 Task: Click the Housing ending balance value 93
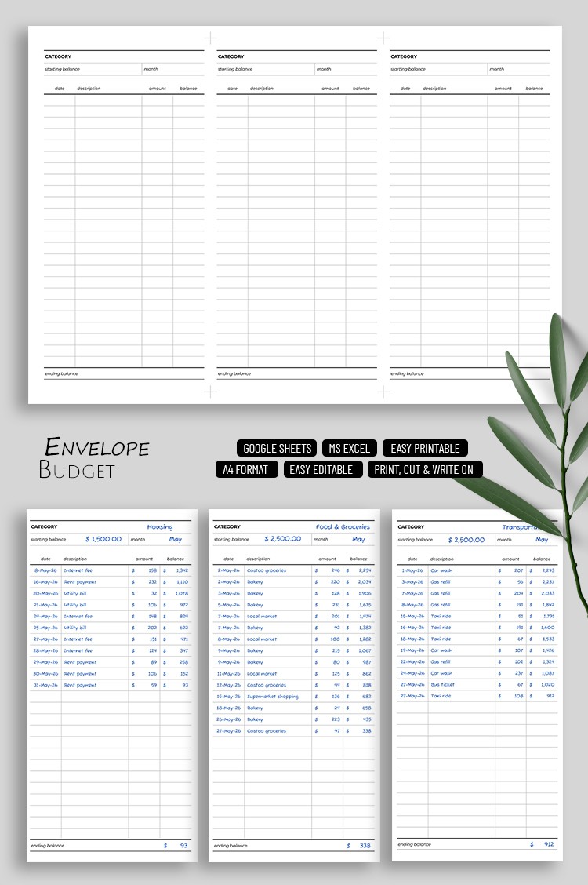coord(183,845)
